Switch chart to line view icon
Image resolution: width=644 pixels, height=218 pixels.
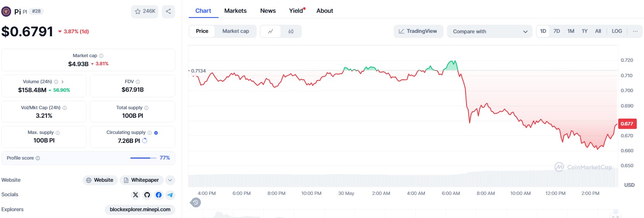click(x=271, y=31)
